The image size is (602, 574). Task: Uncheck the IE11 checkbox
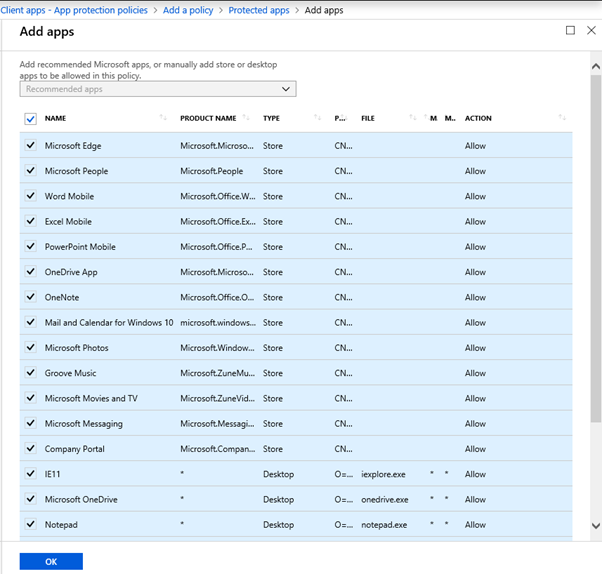31,473
